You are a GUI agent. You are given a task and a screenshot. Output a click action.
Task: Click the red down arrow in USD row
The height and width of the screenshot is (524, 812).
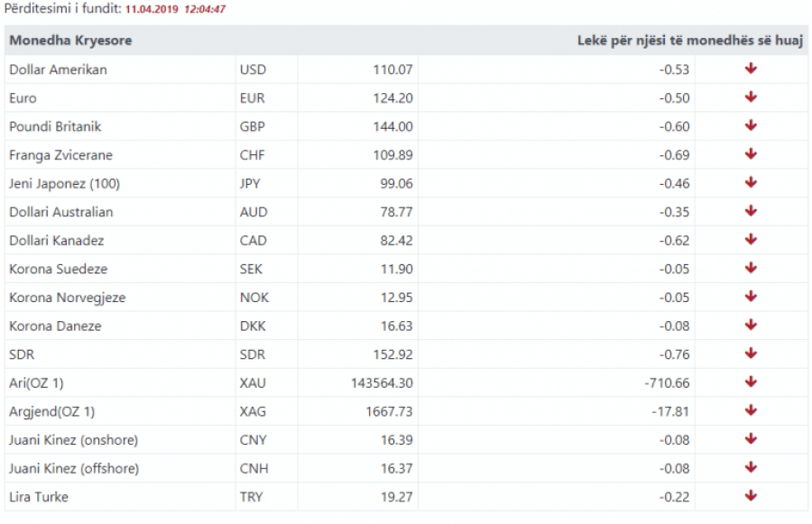click(x=751, y=69)
